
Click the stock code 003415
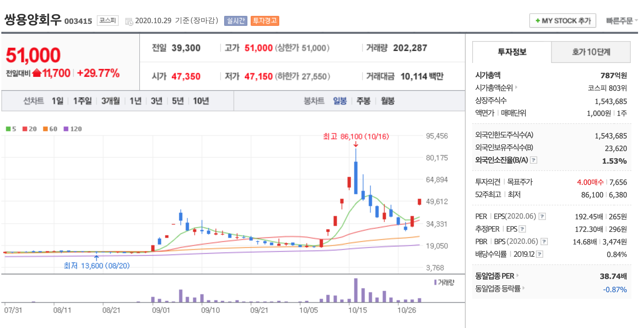pyautogui.click(x=78, y=21)
